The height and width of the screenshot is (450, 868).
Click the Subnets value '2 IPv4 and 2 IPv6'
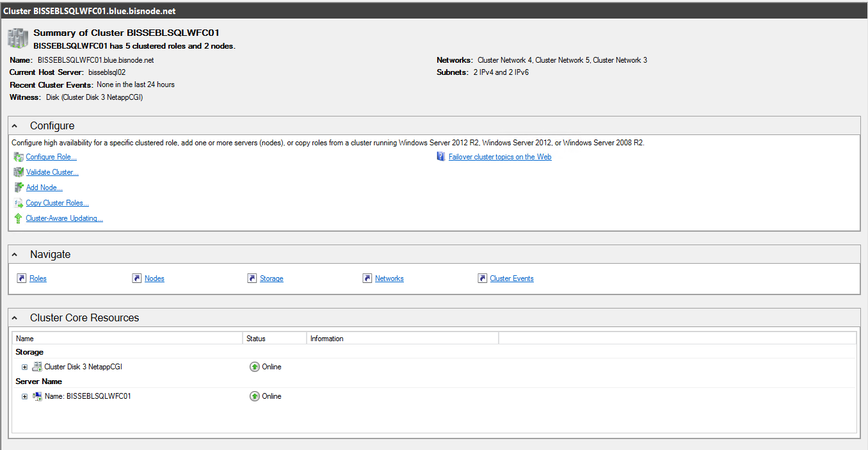pyautogui.click(x=501, y=72)
